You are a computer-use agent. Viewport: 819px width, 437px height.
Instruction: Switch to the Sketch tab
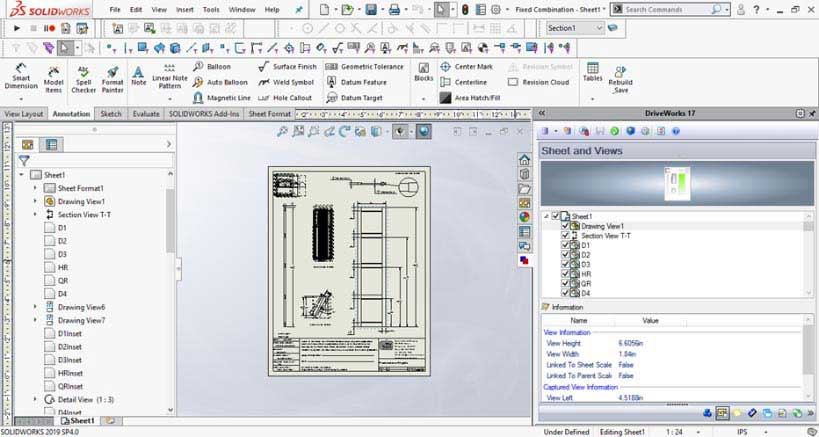point(111,114)
